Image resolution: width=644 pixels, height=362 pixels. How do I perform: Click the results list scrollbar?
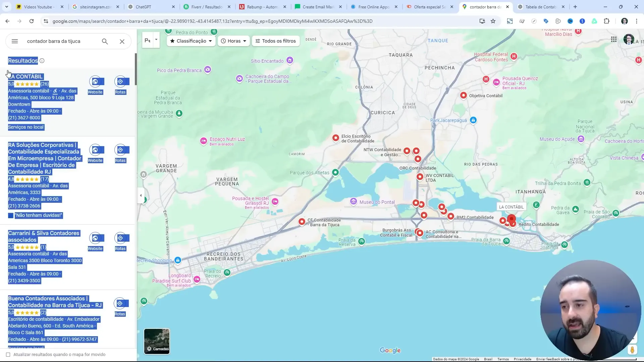[136, 69]
